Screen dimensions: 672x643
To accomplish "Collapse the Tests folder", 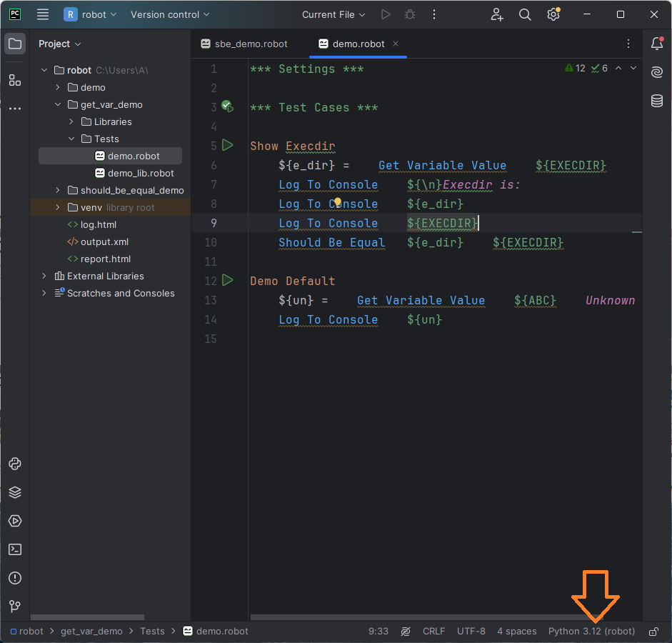I will (71, 139).
